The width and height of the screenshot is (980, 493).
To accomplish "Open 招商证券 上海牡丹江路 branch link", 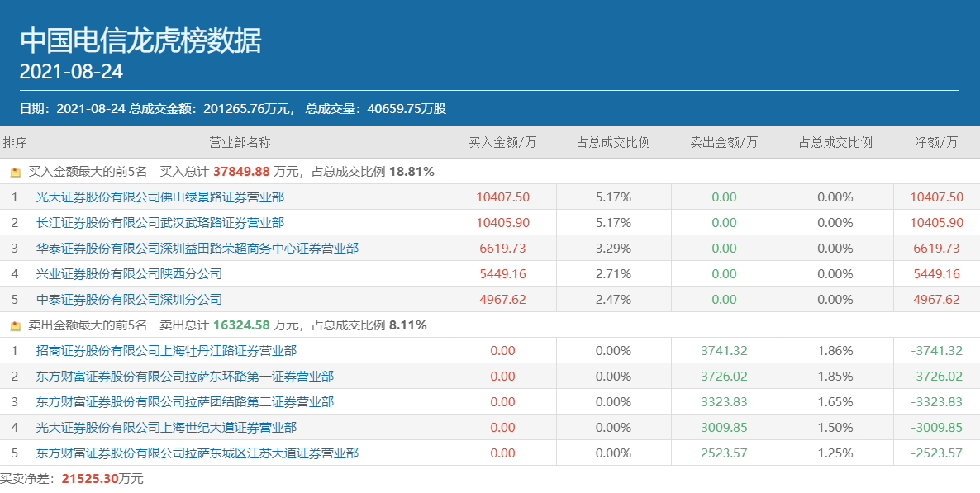I will pyautogui.click(x=166, y=351).
